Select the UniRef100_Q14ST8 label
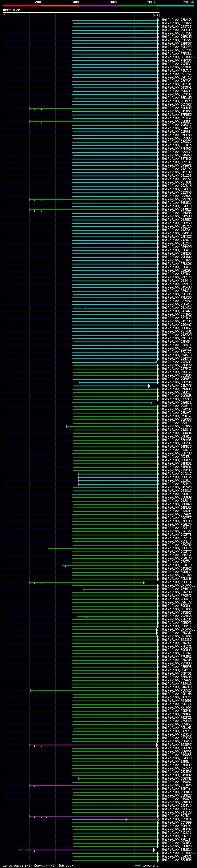 [177, 358]
